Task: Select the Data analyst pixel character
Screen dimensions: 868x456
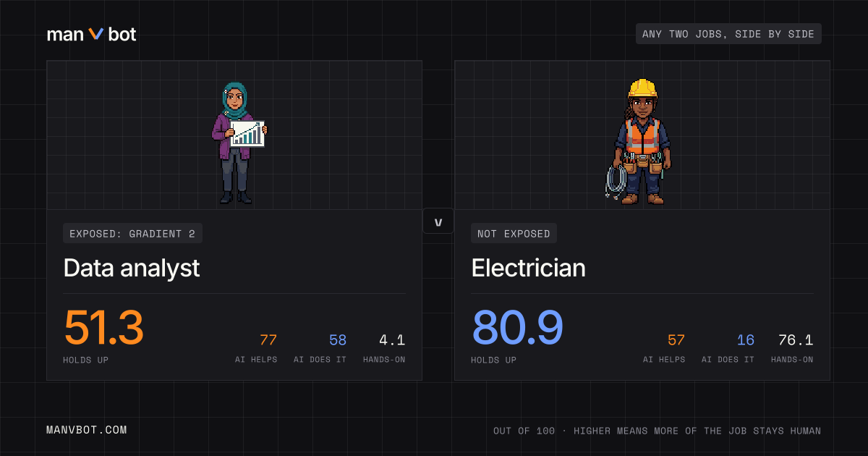Action: pyautogui.click(x=239, y=143)
